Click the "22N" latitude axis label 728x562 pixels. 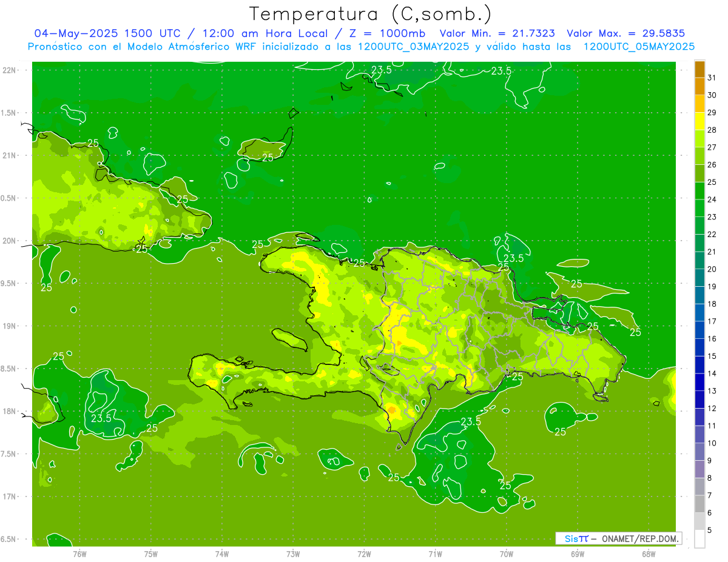point(8,70)
